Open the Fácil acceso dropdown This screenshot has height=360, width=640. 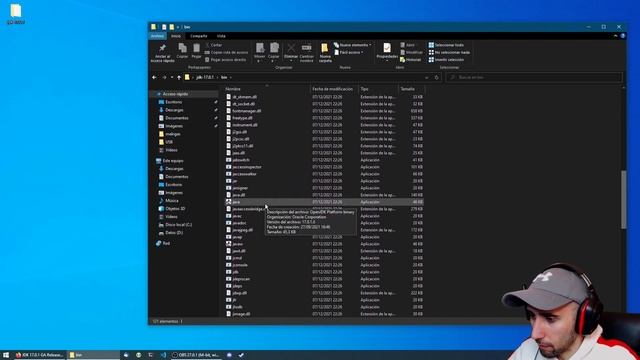click(349, 52)
